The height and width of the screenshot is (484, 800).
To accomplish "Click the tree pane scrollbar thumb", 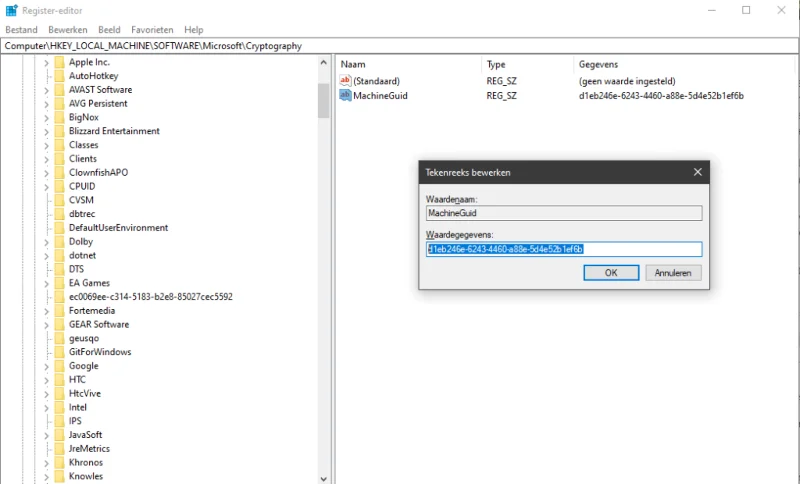I will click(x=323, y=101).
